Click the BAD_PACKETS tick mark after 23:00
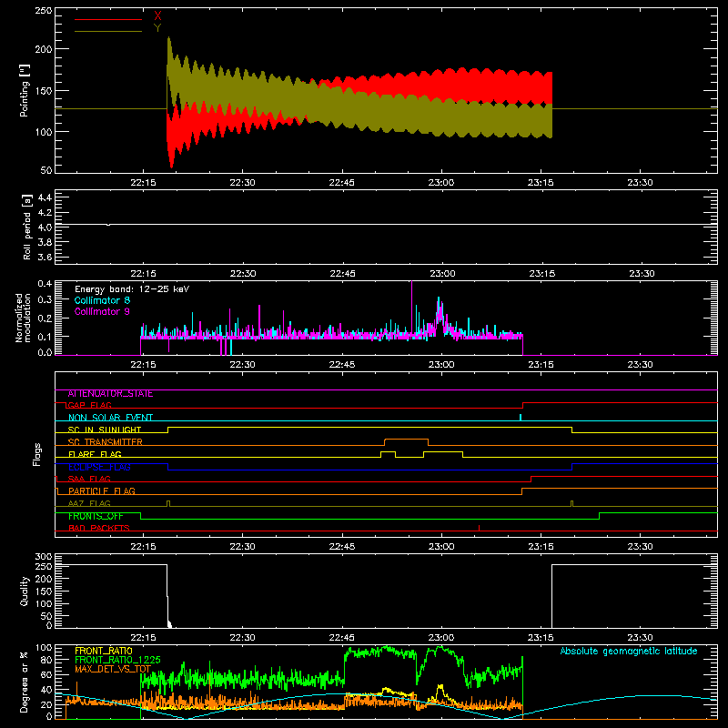Screen dimensions: 728x728 tap(480, 528)
